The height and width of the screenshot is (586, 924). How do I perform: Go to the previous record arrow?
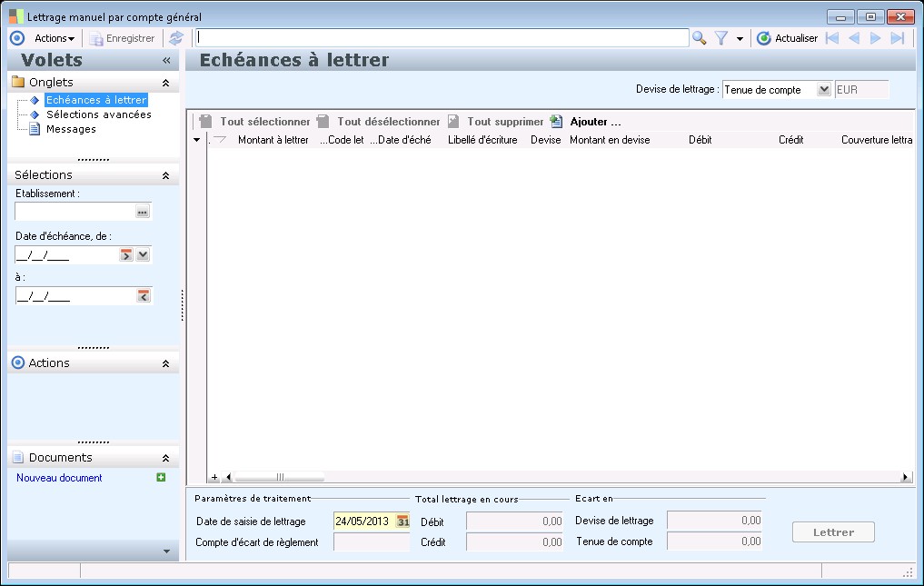pos(854,38)
